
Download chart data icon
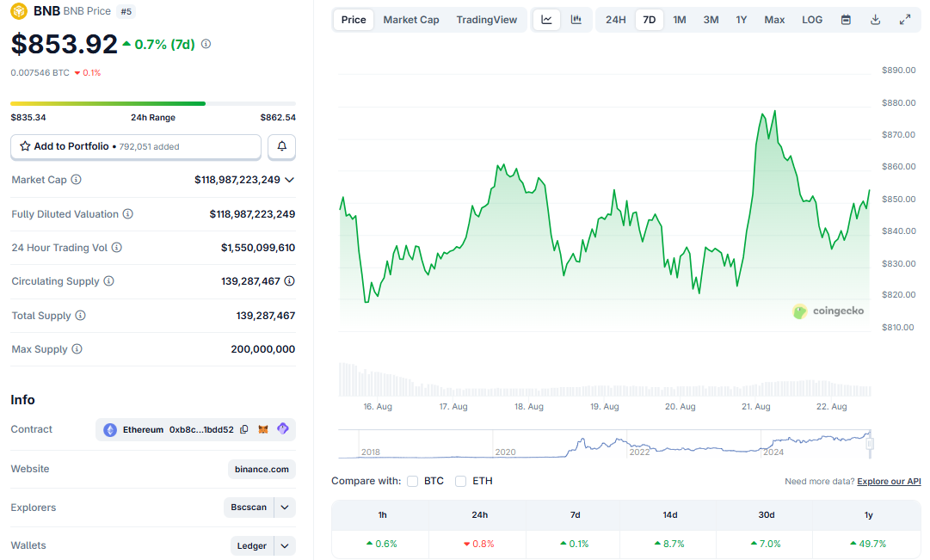click(x=875, y=20)
